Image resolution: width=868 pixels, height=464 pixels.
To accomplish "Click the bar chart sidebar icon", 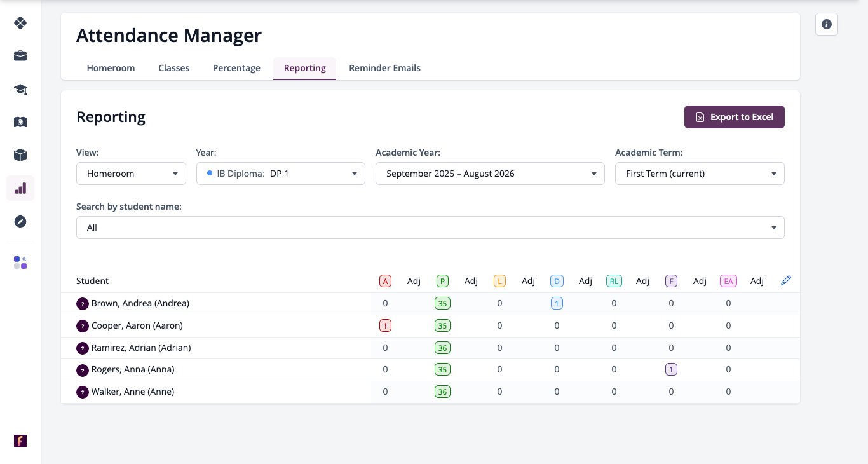I will pos(20,188).
